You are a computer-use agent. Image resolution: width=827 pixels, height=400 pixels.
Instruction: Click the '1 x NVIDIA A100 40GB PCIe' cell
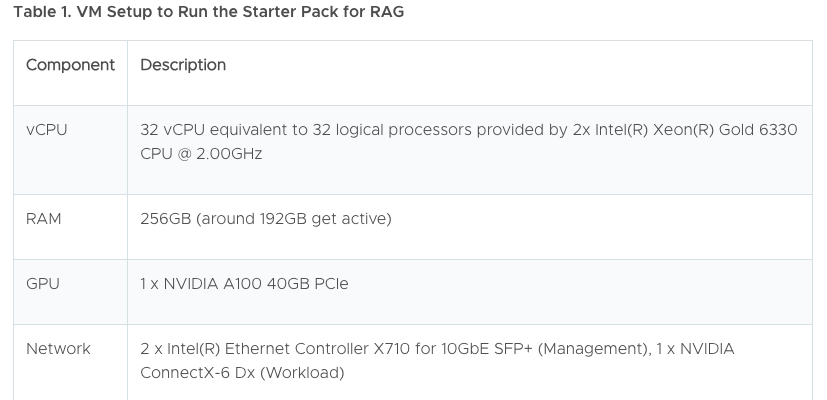(244, 283)
